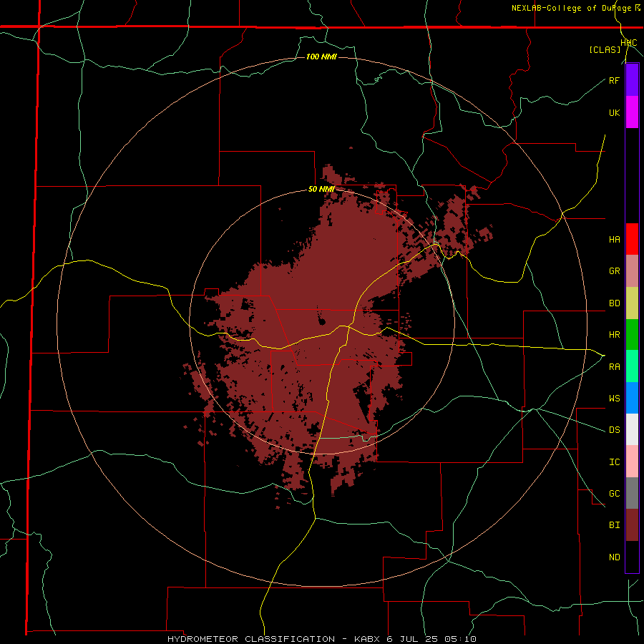Pick the HR green legend swatch
This screenshot has height=644, width=644.
pos(632,335)
